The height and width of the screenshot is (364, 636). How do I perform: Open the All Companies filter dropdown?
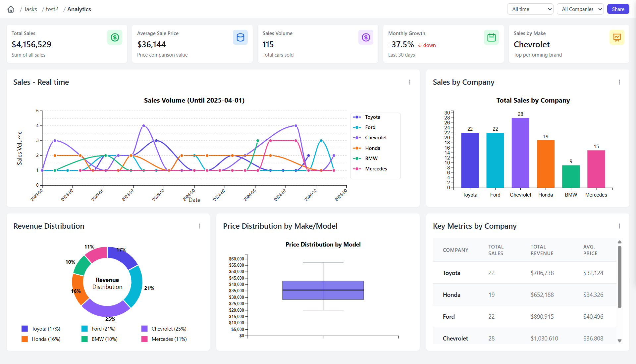click(580, 9)
